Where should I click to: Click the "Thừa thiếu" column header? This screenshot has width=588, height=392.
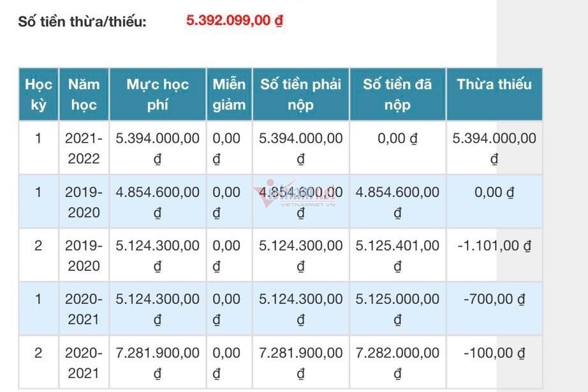494,85
